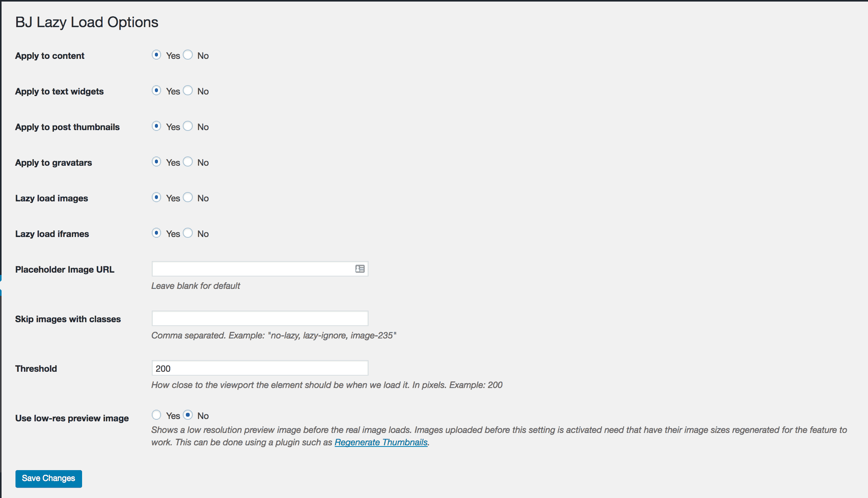Select "No" for Use low-res preview image
The width and height of the screenshot is (868, 498).
coord(188,415)
